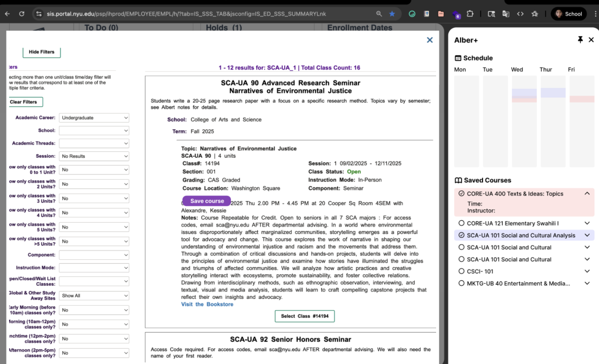The height and width of the screenshot is (364, 599).
Task: Open Early Morning classes only dropdown
Action: point(94,310)
